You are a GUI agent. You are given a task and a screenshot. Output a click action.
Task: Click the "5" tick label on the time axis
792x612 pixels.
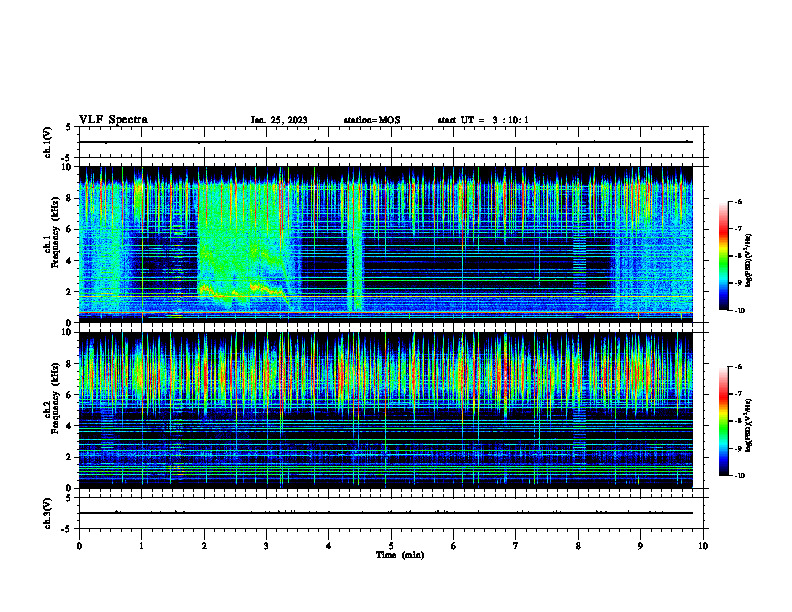391,546
